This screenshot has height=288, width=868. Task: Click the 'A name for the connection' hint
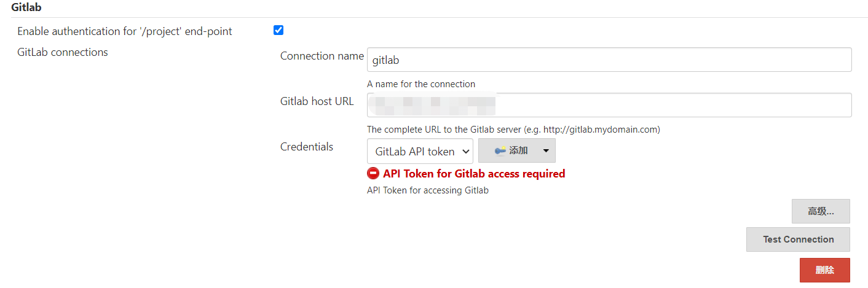421,84
